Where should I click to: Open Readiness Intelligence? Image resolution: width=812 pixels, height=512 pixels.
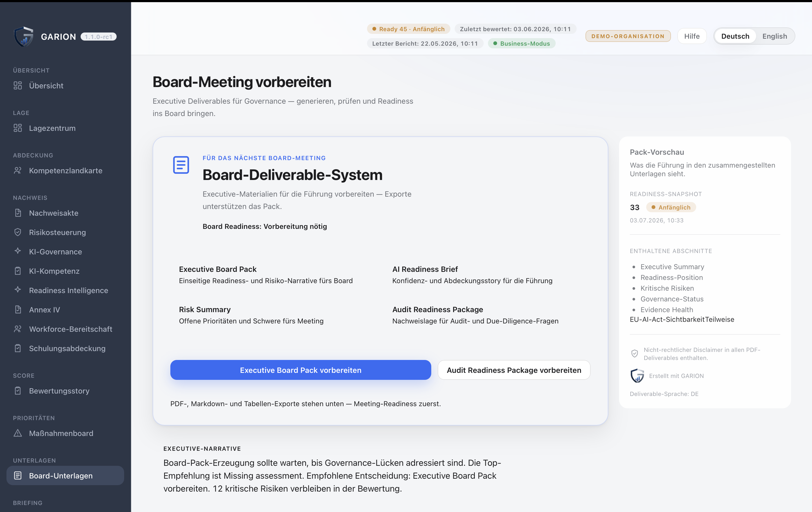click(x=65, y=290)
